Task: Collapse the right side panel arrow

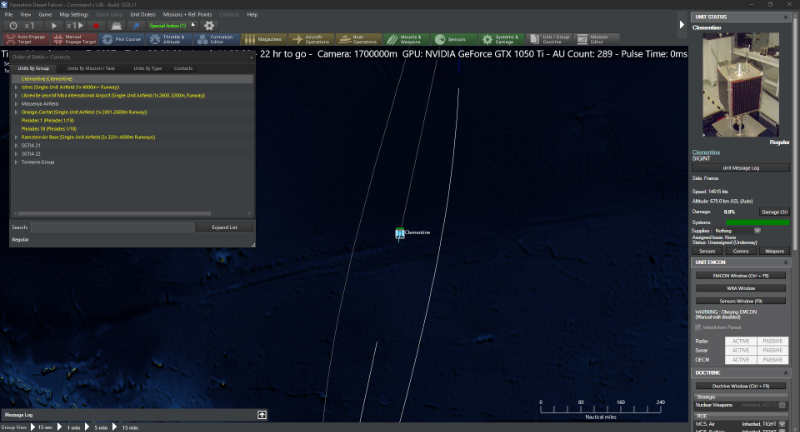Action: (682, 24)
